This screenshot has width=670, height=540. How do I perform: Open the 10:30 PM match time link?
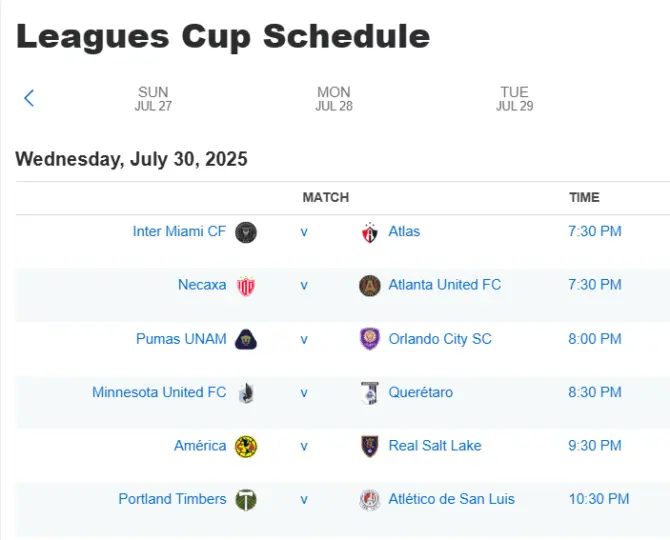click(599, 499)
